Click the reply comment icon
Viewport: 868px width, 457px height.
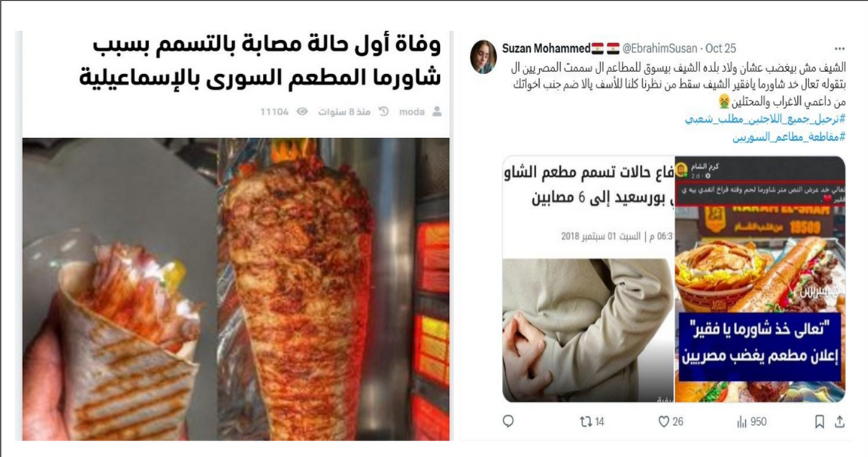click(x=508, y=422)
